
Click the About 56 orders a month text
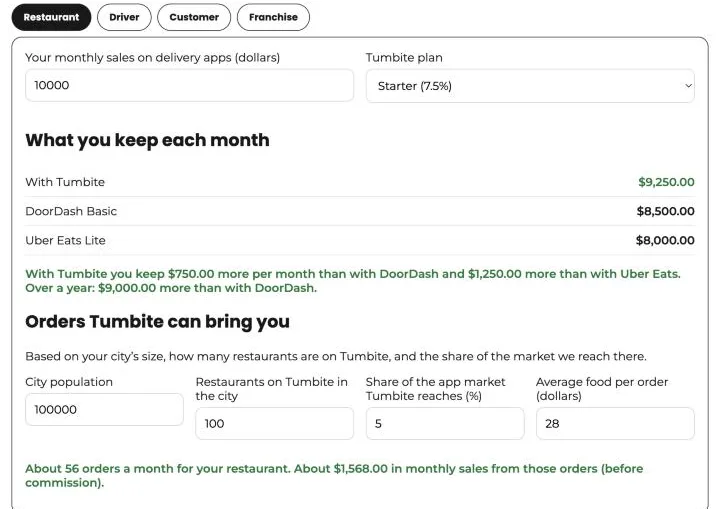coord(334,475)
